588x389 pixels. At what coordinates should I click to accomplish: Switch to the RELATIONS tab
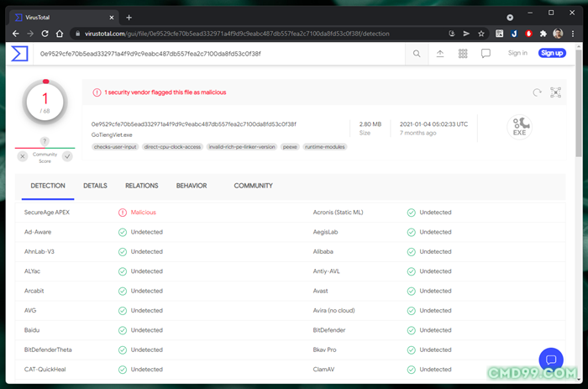(142, 186)
